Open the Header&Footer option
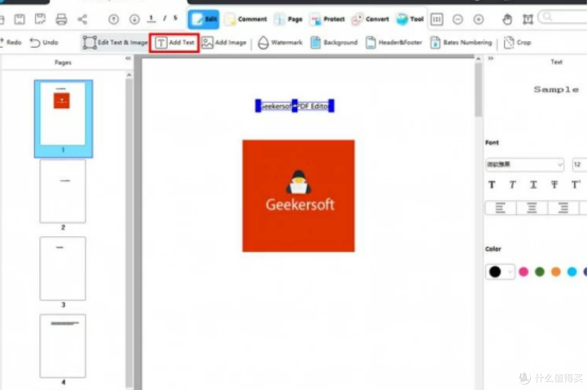Viewport: 588px width, 390px height. coord(394,42)
